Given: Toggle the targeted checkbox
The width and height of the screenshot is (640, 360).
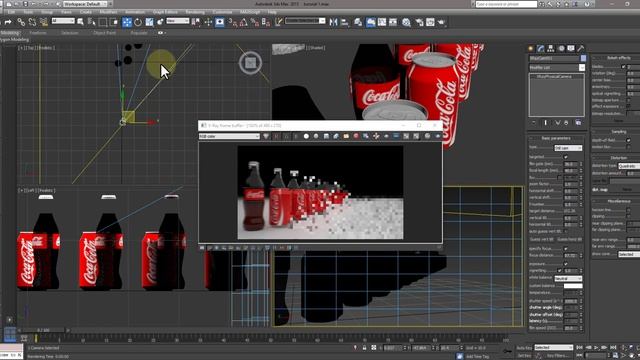Looking at the screenshot, I should (566, 157).
